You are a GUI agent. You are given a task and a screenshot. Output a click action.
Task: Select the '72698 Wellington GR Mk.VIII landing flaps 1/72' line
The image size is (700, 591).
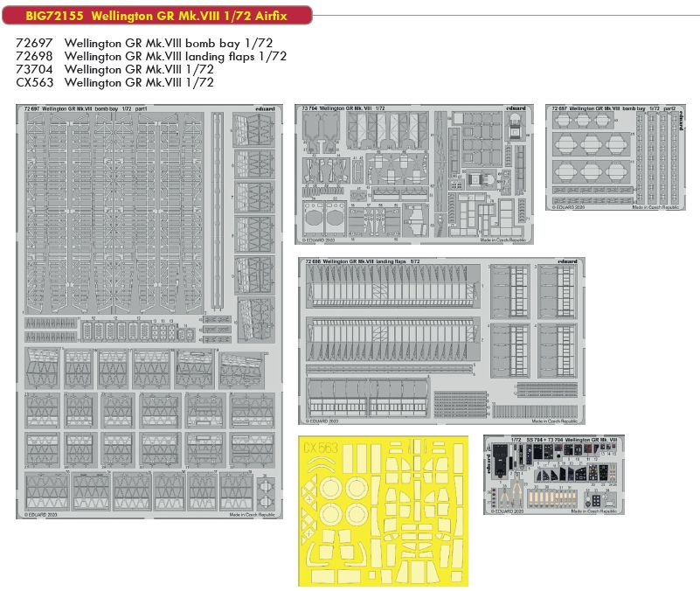coord(151,56)
